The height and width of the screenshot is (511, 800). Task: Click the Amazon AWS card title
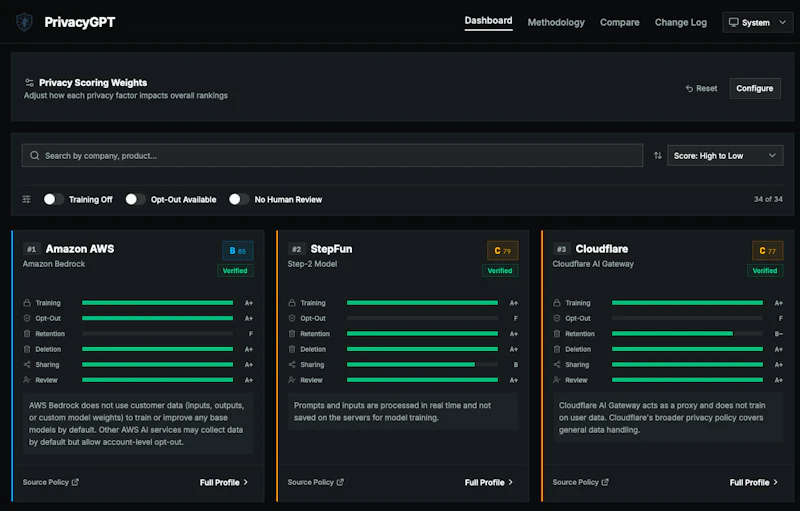coord(80,249)
